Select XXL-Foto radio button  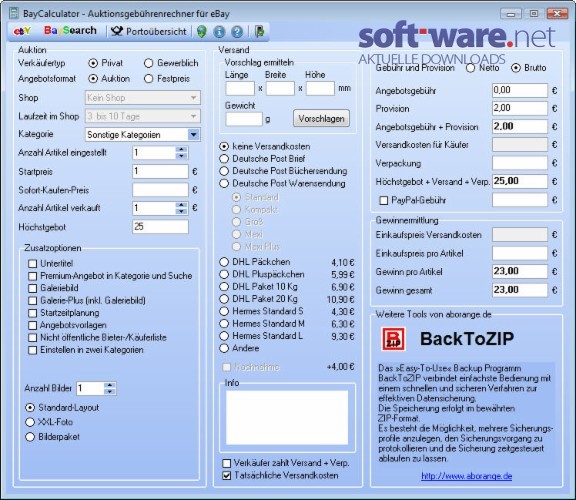click(30, 422)
